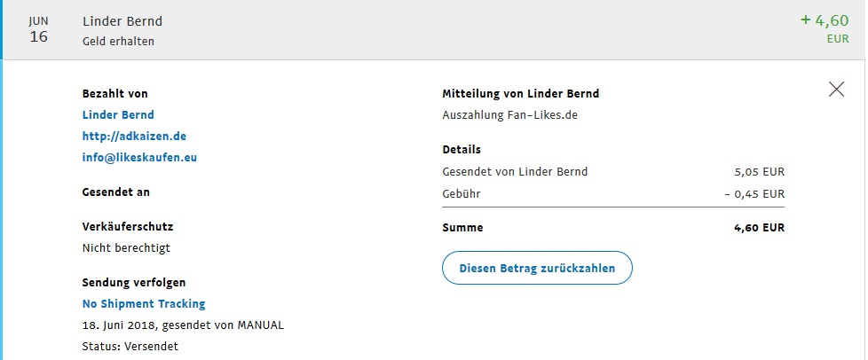
Task: Close the transaction details panel
Action: (x=836, y=89)
